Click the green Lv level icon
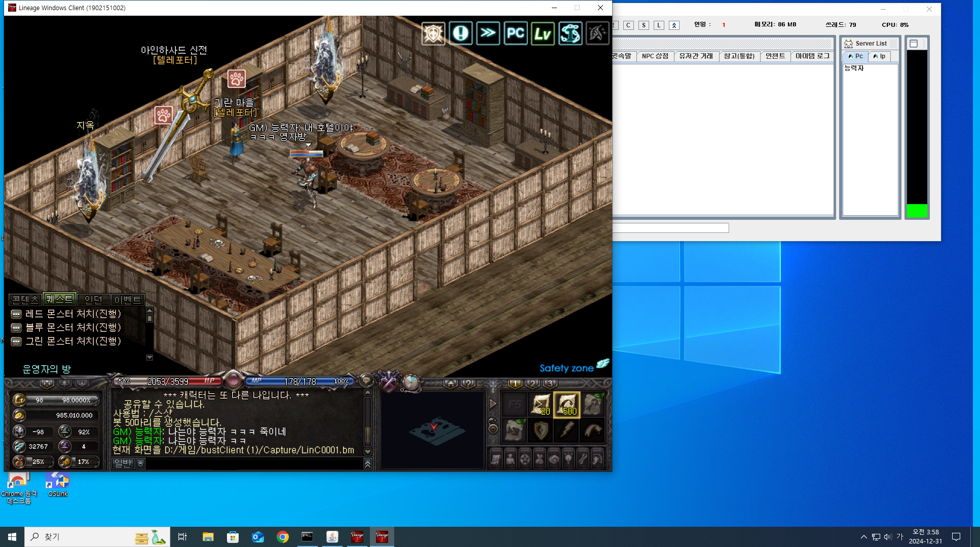 (543, 33)
